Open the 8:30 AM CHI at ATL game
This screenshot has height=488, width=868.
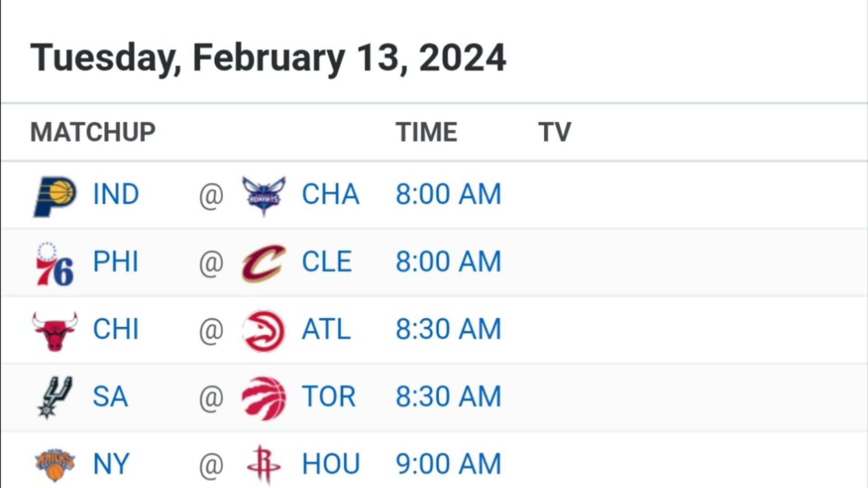(x=448, y=329)
